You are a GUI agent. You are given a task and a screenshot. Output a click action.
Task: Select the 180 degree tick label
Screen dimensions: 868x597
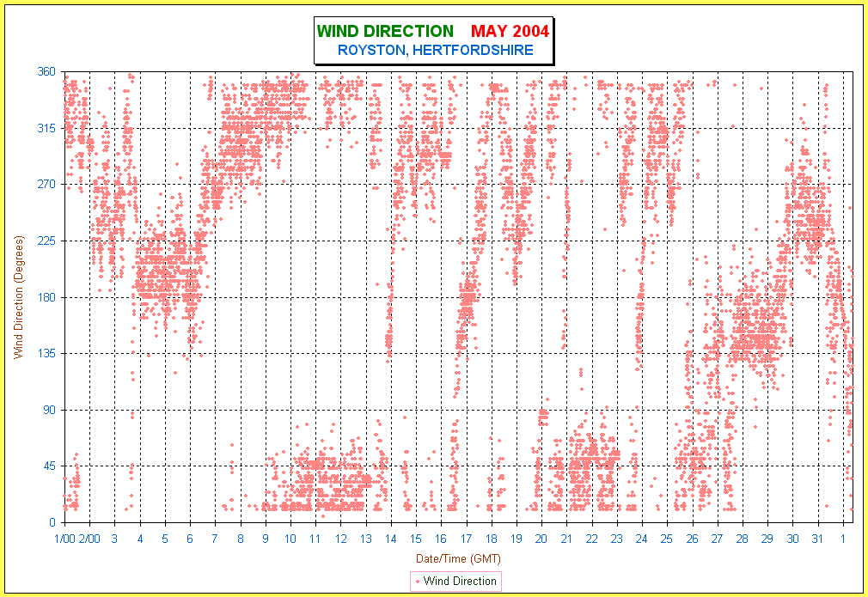46,297
